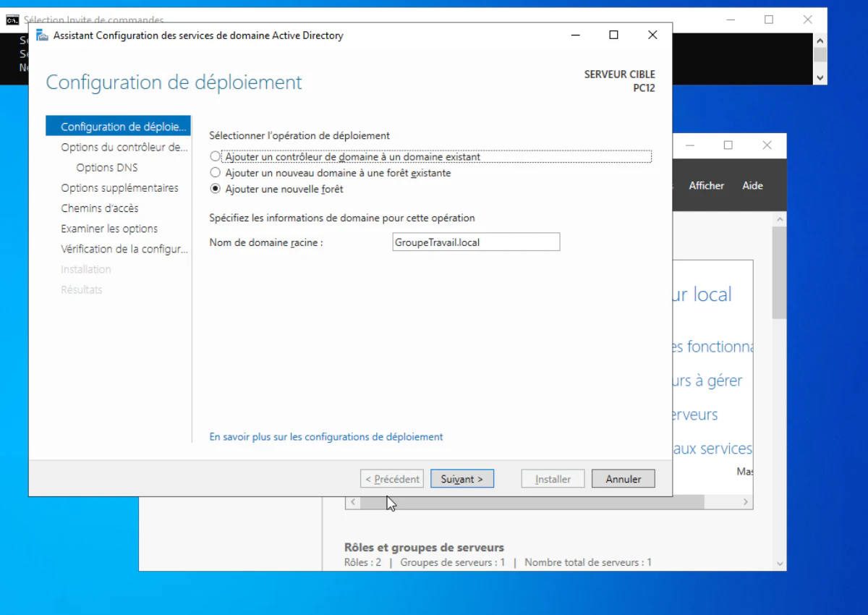Click 'Nombre total de serveurs : 1' text
868x615 pixels.
click(x=588, y=562)
